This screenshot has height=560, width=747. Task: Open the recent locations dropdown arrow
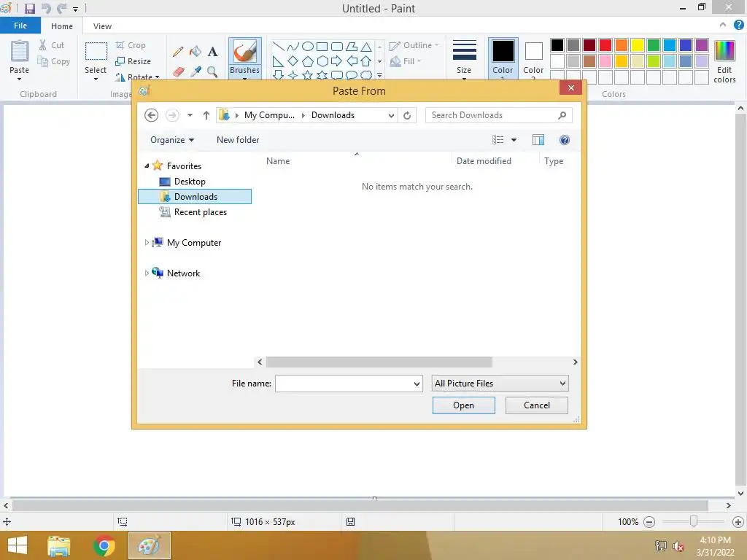pyautogui.click(x=190, y=115)
